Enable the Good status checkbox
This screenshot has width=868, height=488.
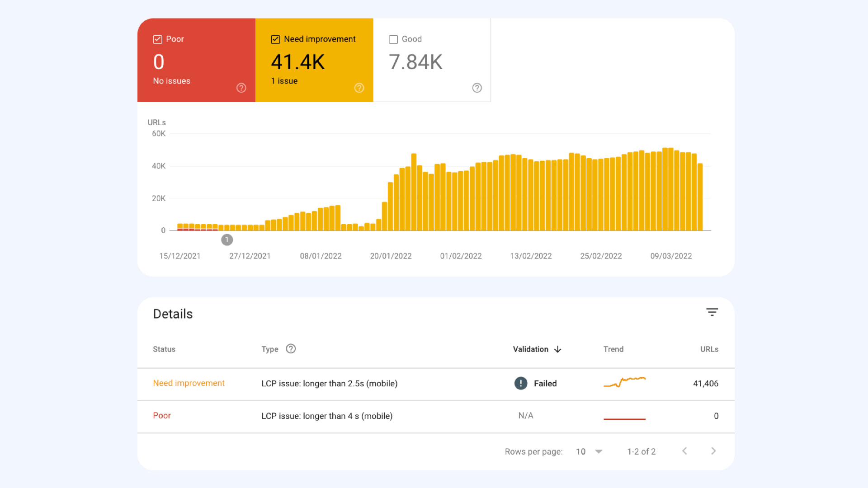(x=393, y=39)
